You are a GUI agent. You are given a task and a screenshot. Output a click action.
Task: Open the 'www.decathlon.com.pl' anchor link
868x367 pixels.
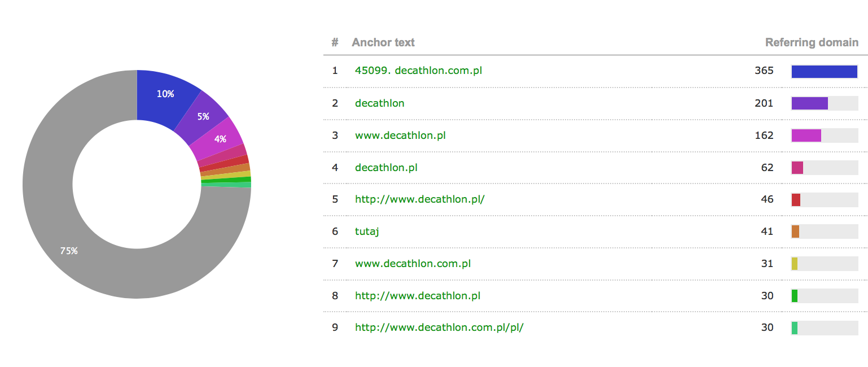pyautogui.click(x=413, y=264)
